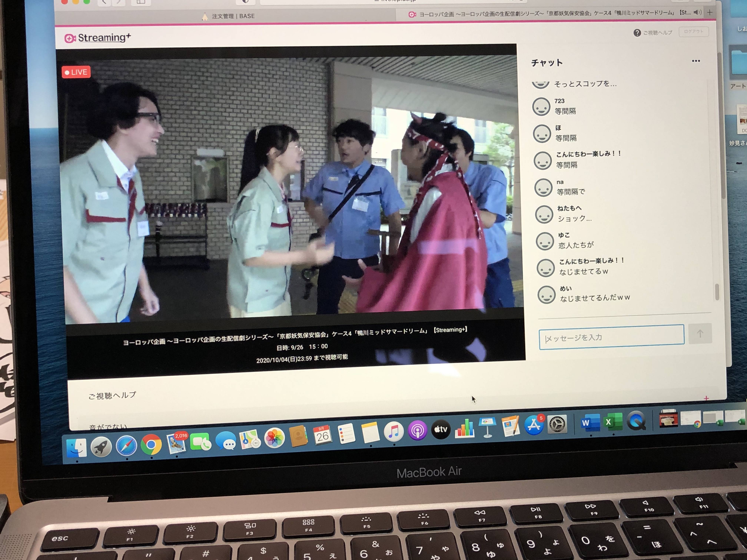
Task: Click the Streaming+ logo
Action: tap(98, 38)
